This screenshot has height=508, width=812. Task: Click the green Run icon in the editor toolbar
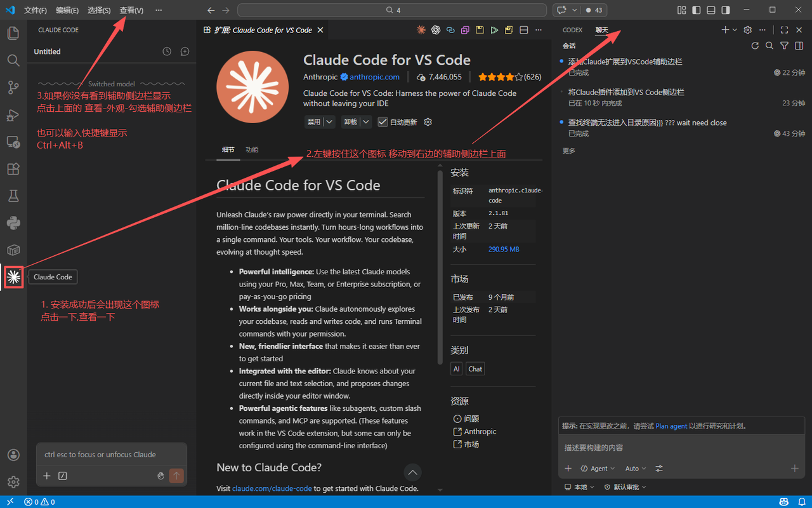coord(494,30)
